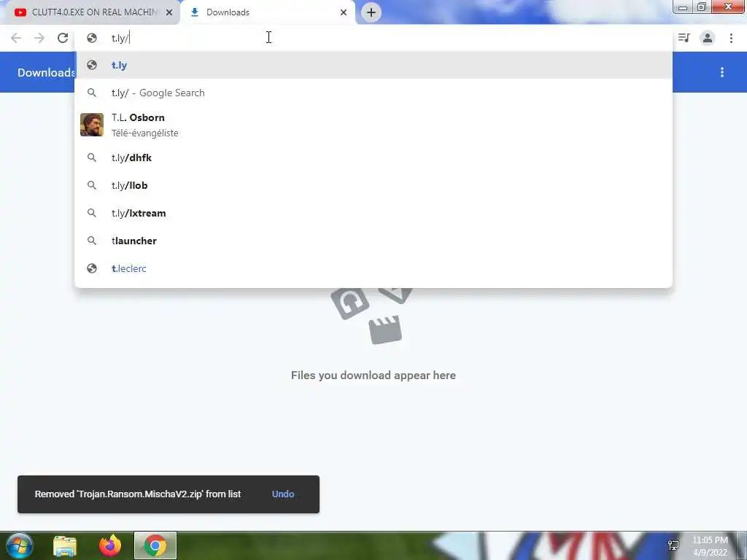Click Undo in the removal notification
Viewport: 747px width, 560px height.
[x=283, y=494]
